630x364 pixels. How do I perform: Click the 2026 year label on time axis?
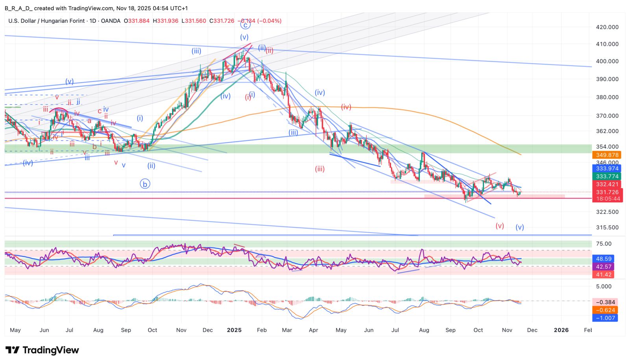561,330
